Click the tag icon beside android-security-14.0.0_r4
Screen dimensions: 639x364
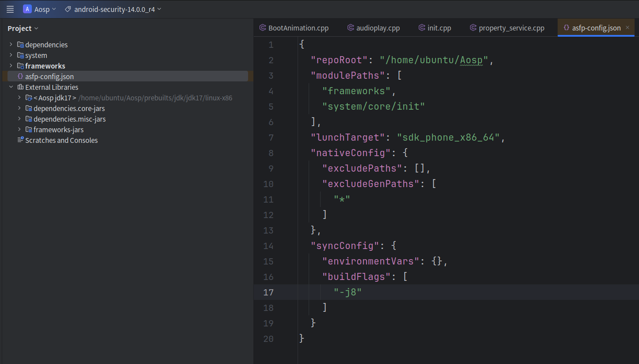coord(67,8)
